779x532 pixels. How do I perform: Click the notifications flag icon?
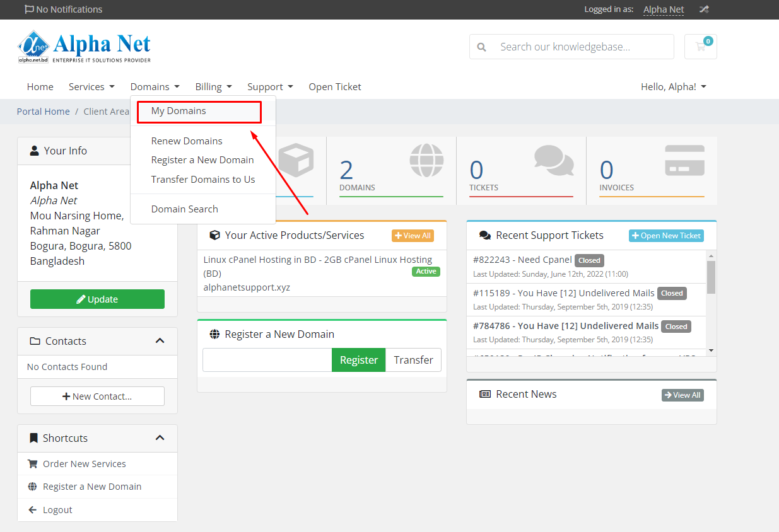[29, 9]
